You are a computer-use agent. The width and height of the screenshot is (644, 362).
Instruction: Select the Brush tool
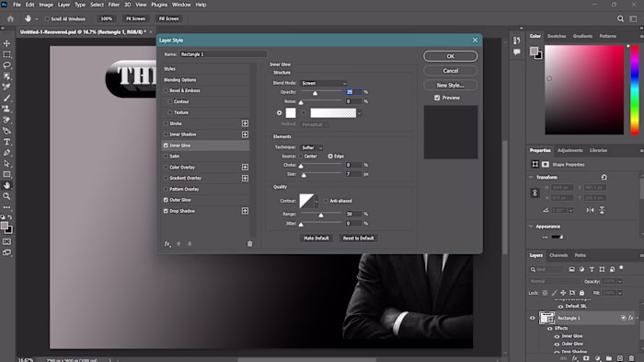click(x=7, y=98)
